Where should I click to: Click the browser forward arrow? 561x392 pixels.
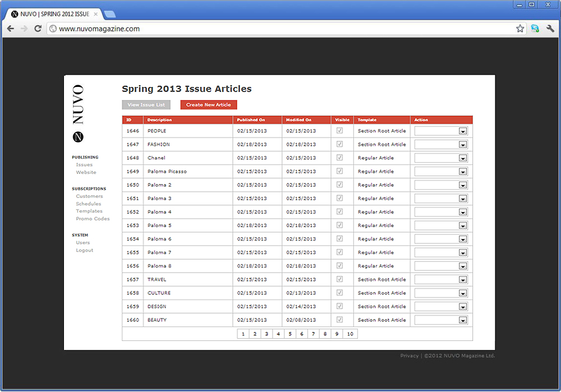point(24,29)
